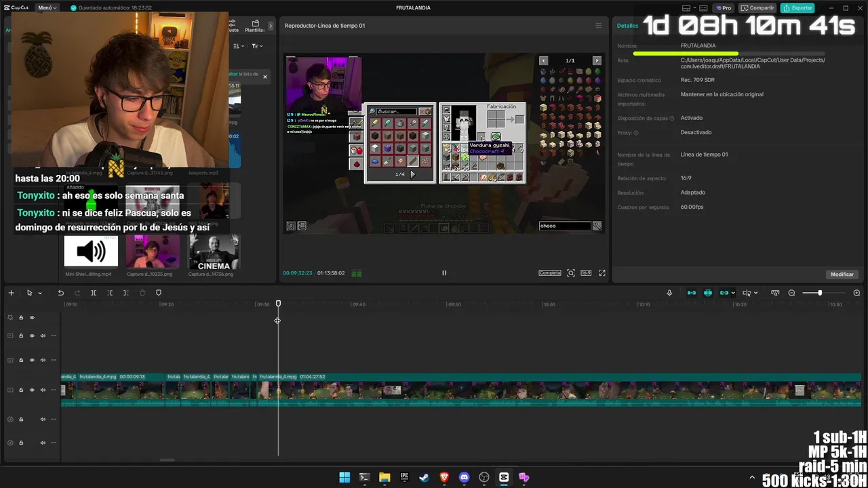Open more options for main video track
Screen dimensions: 868x488
coord(54,390)
